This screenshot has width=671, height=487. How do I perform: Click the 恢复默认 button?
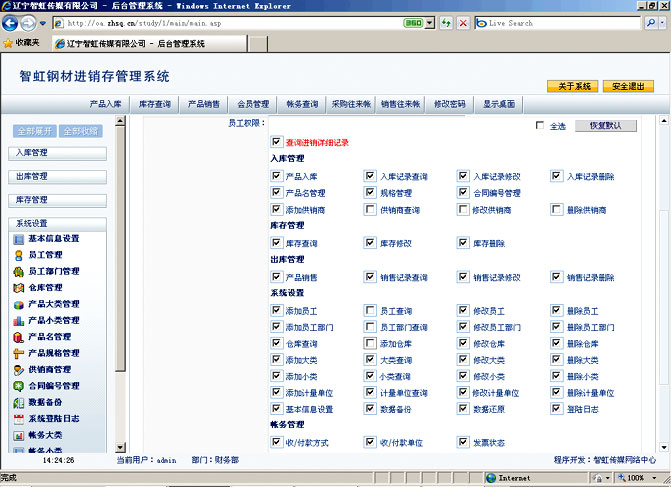tap(605, 126)
